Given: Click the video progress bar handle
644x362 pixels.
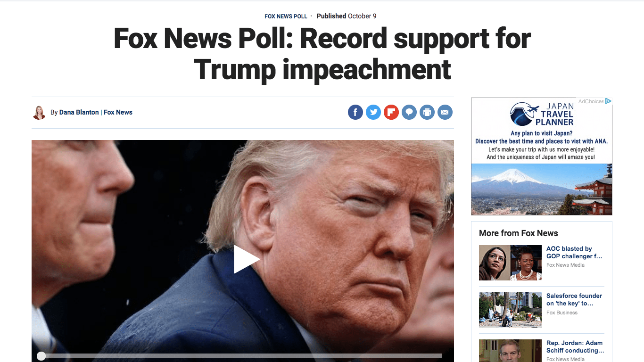Looking at the screenshot, I should 41,356.
